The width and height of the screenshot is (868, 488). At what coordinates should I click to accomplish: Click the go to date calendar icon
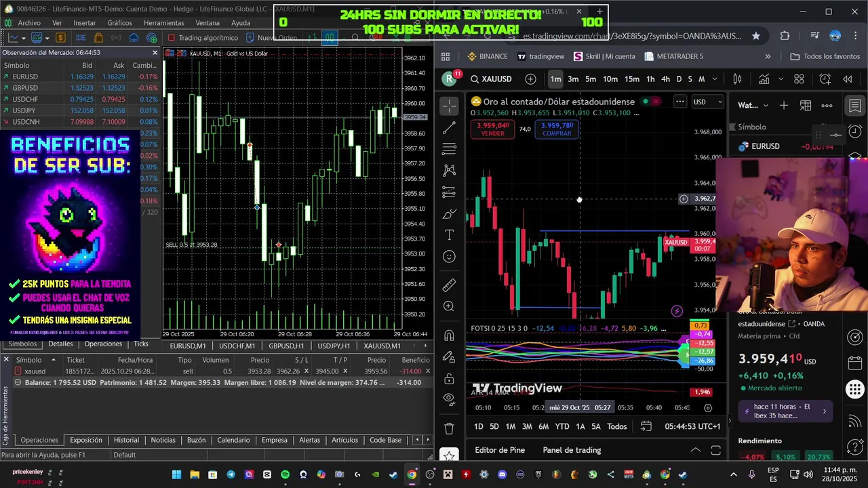click(x=646, y=426)
